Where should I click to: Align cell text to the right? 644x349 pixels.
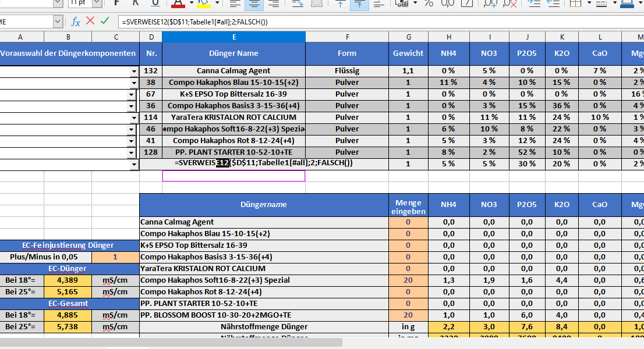point(273,3)
